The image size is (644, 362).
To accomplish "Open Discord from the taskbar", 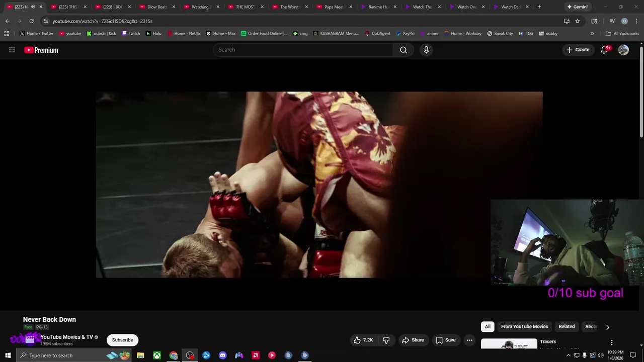I will [223, 355].
